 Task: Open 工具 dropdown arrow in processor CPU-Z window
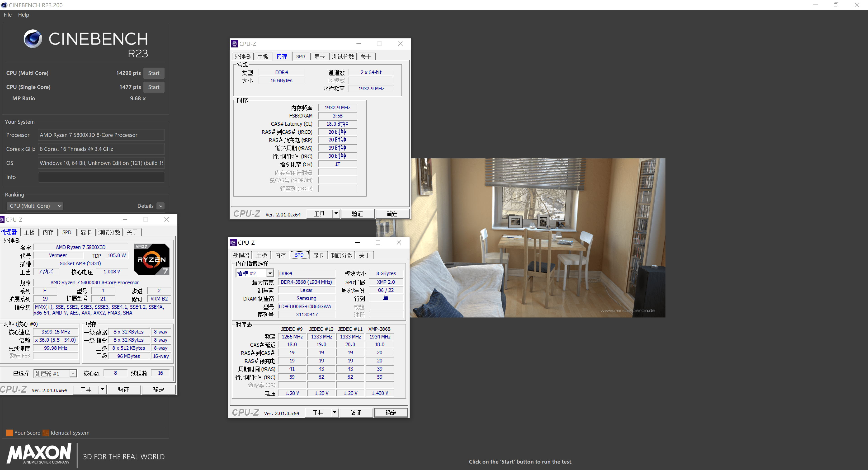click(102, 390)
